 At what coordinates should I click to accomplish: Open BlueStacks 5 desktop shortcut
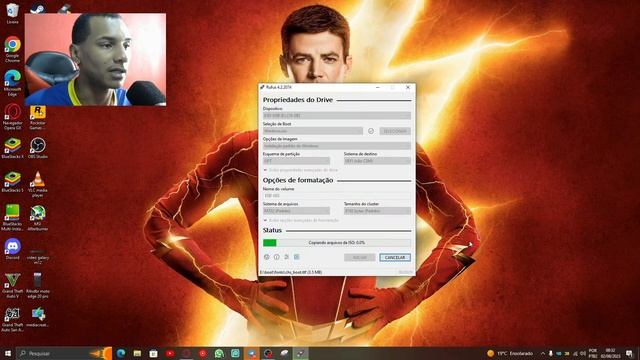pos(12,182)
